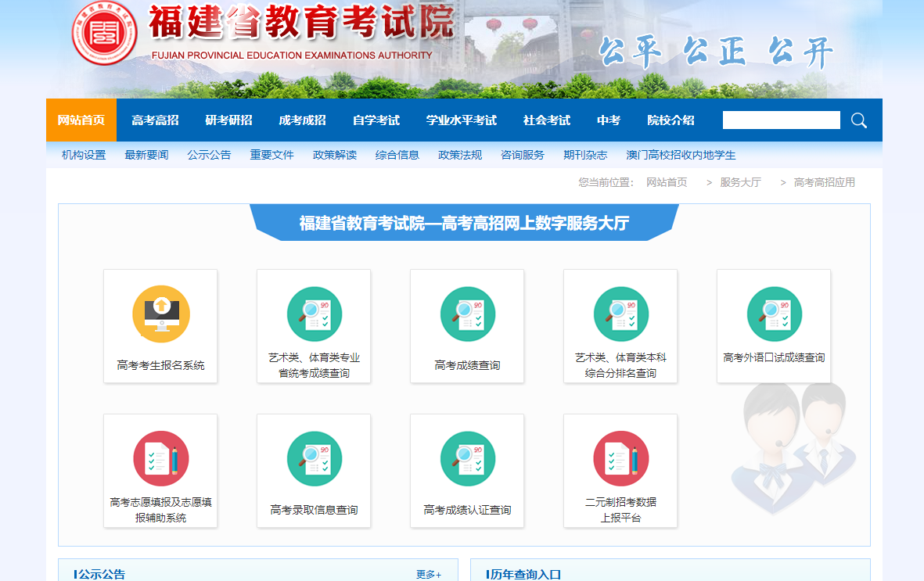Image resolution: width=924 pixels, height=581 pixels.
Task: Click the 高考成绩认证查询 label text
Action: [x=467, y=510]
